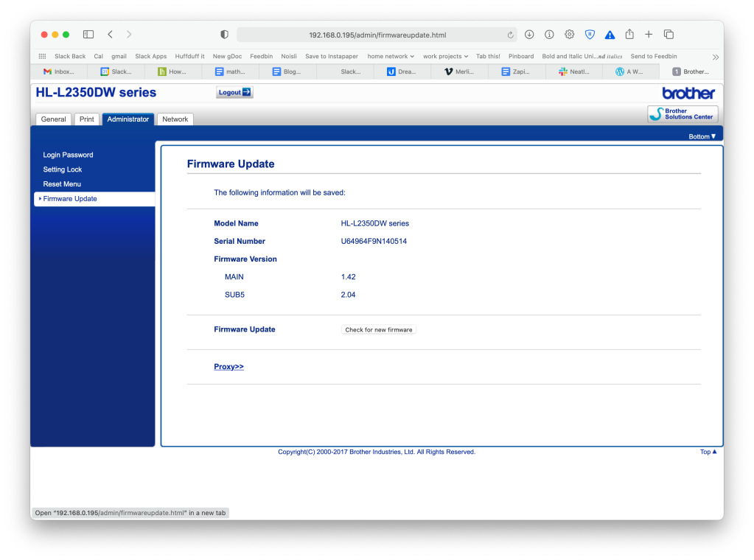Open the Save to Instapaper bookmark
Viewport: 754px width, 560px height.
332,56
